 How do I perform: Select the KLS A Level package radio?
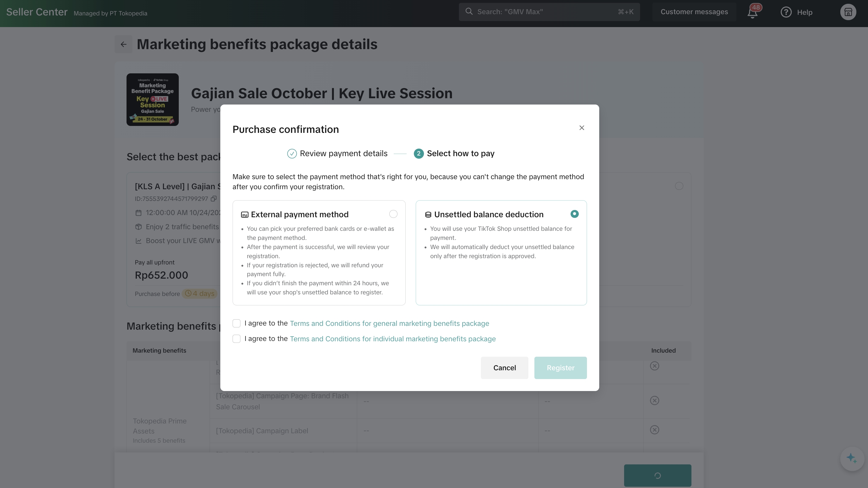pyautogui.click(x=679, y=186)
